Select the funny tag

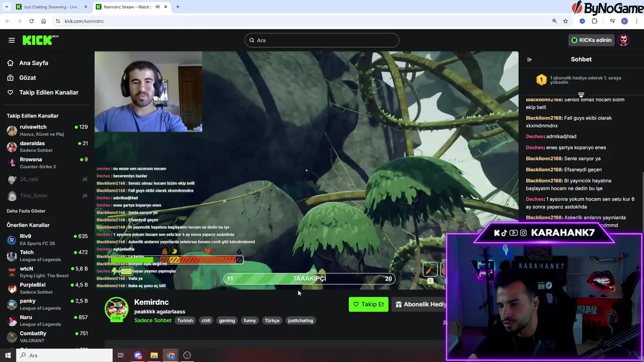250,320
